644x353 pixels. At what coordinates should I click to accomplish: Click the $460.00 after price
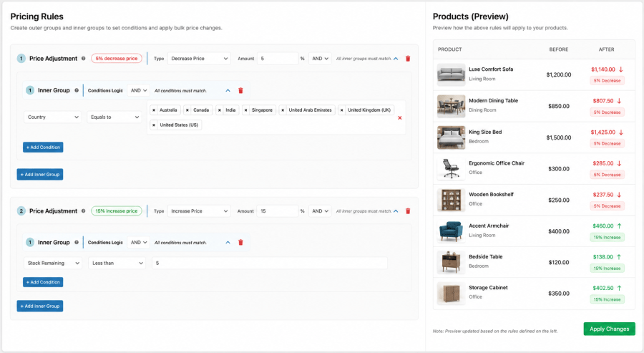click(603, 226)
